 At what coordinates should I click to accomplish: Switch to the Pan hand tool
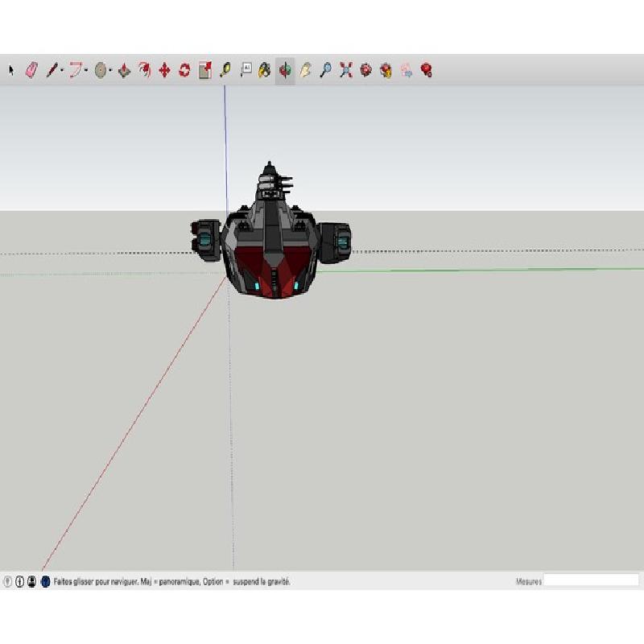(x=305, y=71)
